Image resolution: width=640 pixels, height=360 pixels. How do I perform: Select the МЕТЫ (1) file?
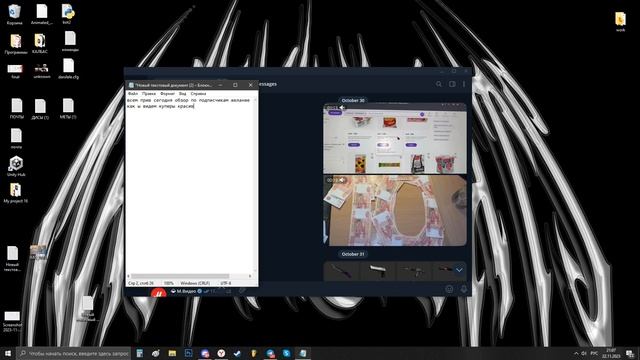pyautogui.click(x=68, y=108)
